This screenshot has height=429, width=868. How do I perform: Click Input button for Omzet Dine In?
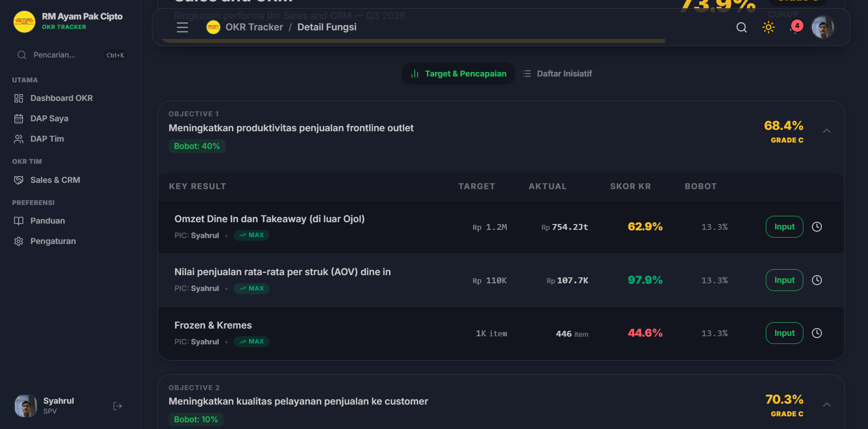[784, 227]
